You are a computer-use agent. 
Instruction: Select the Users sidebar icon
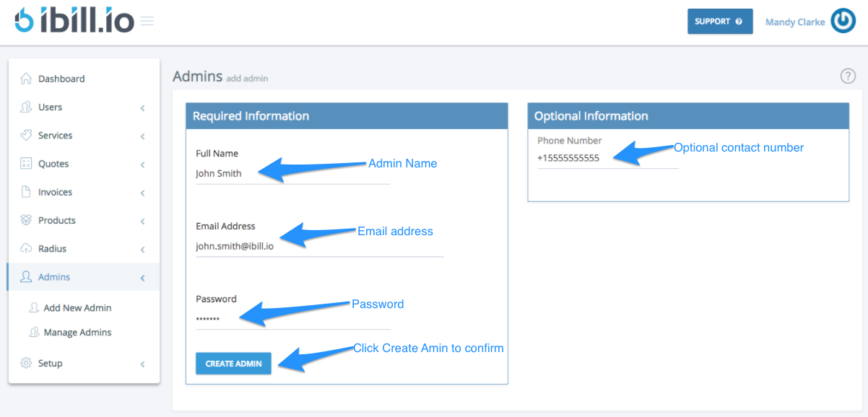(x=25, y=107)
